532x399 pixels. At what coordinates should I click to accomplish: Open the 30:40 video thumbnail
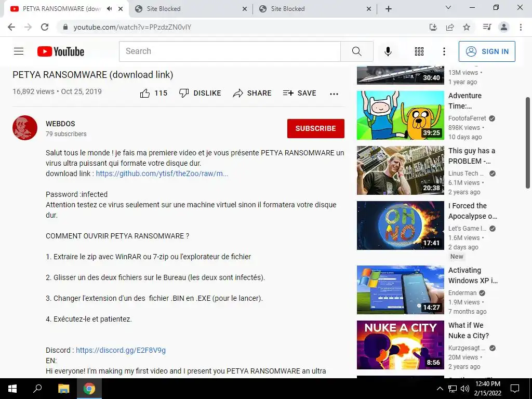click(401, 75)
